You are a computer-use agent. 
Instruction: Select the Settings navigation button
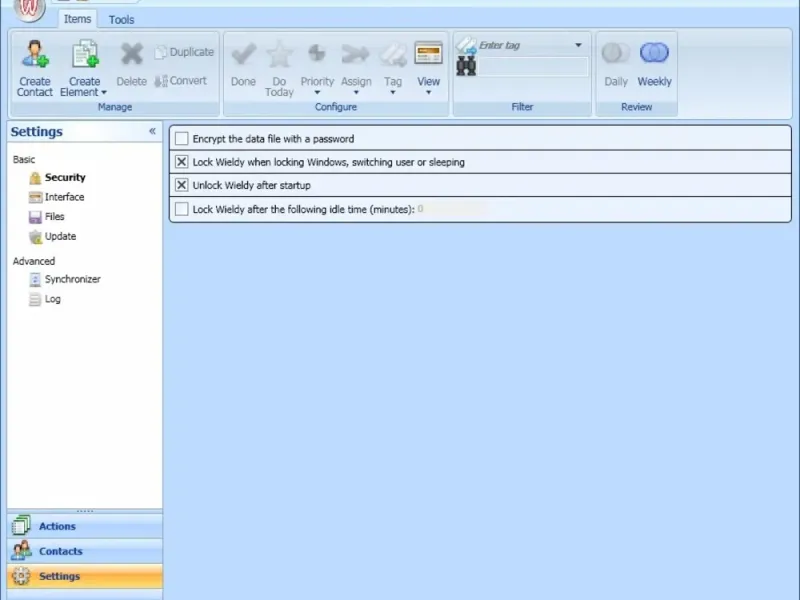(x=85, y=576)
